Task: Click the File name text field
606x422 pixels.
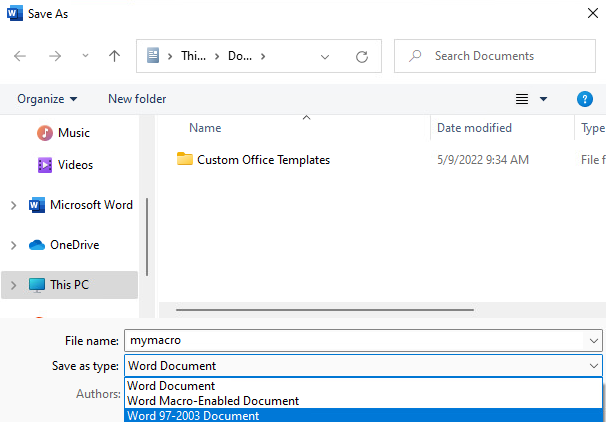Action: [355, 341]
